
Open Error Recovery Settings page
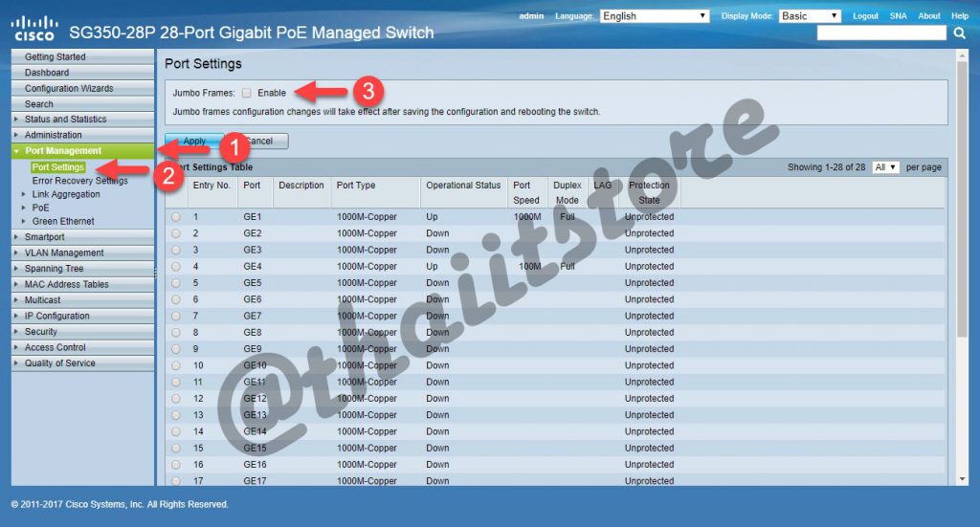coord(80,181)
